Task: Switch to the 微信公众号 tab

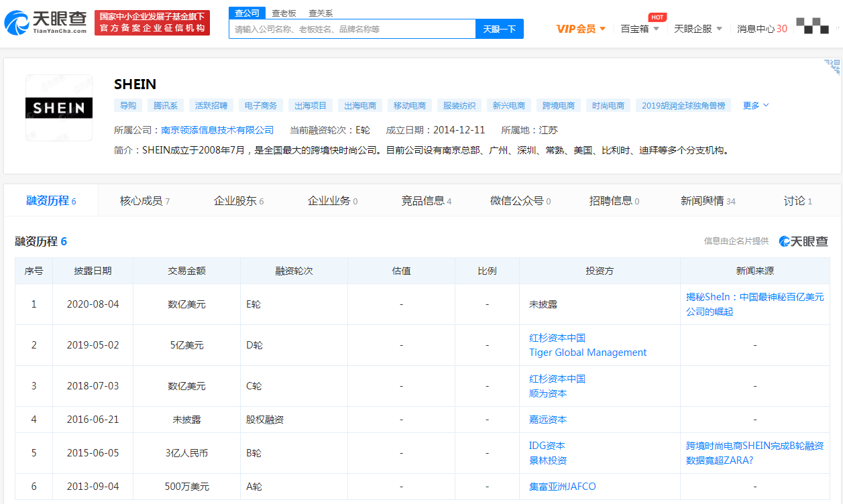Action: click(520, 200)
